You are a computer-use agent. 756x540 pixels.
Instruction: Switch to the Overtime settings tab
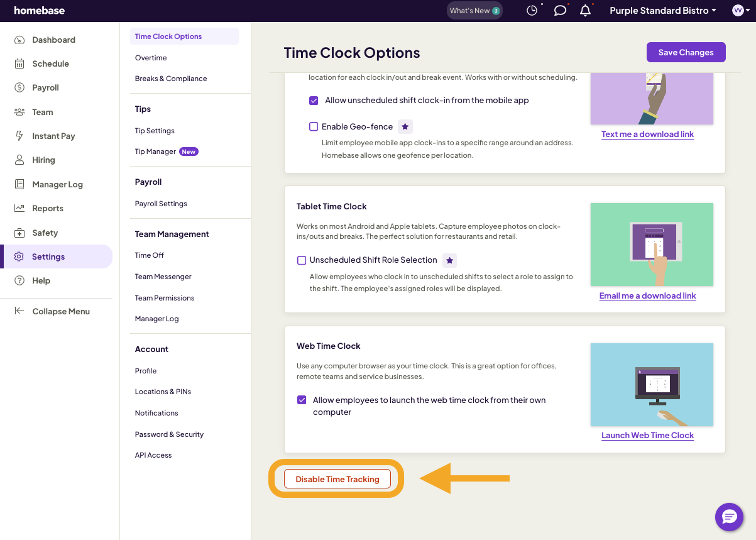point(151,57)
